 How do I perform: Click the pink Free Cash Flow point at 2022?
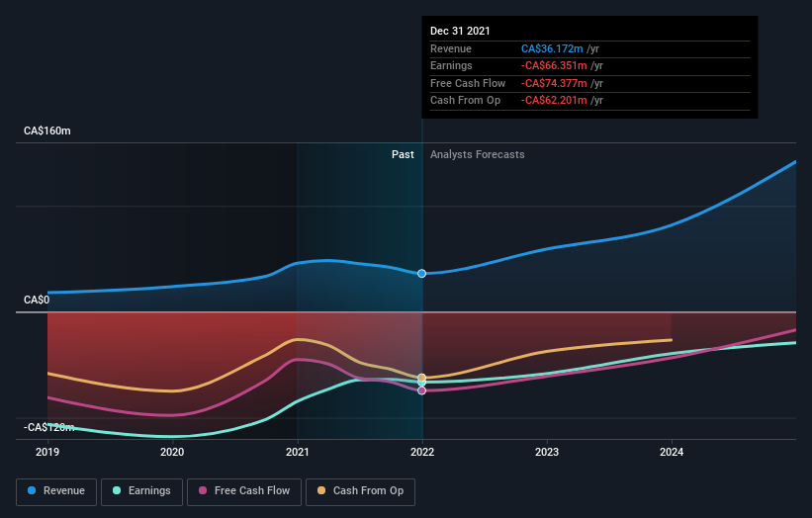(422, 390)
